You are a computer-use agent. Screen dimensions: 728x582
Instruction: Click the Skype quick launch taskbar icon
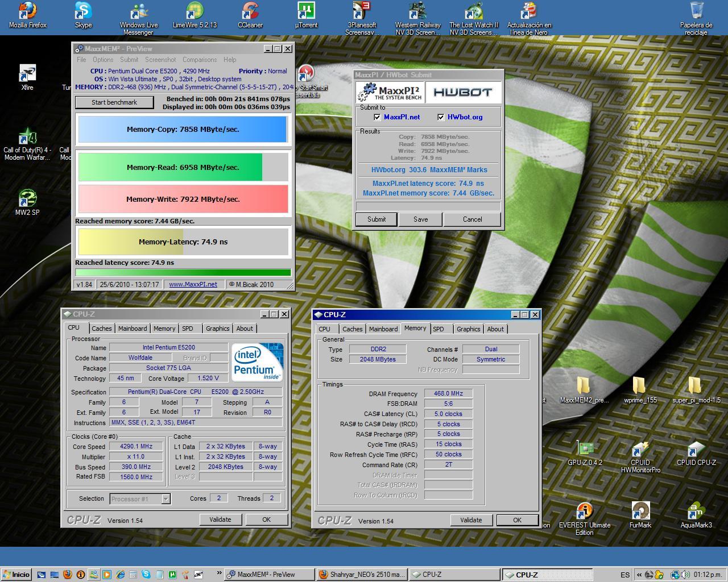pyautogui.click(x=146, y=575)
